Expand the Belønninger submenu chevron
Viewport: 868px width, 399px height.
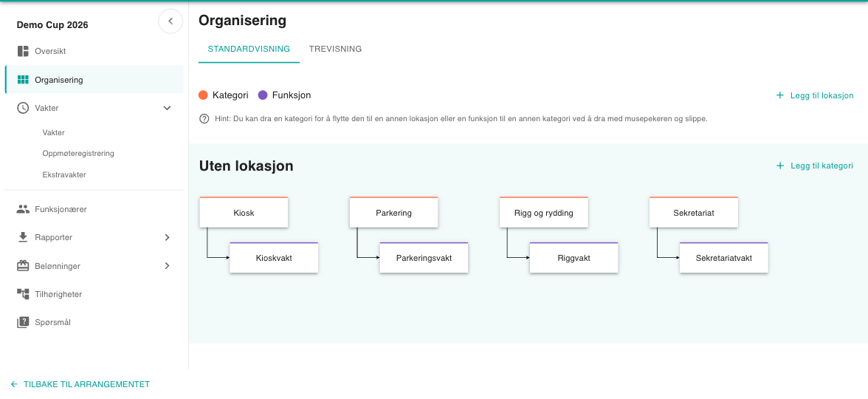(x=167, y=266)
